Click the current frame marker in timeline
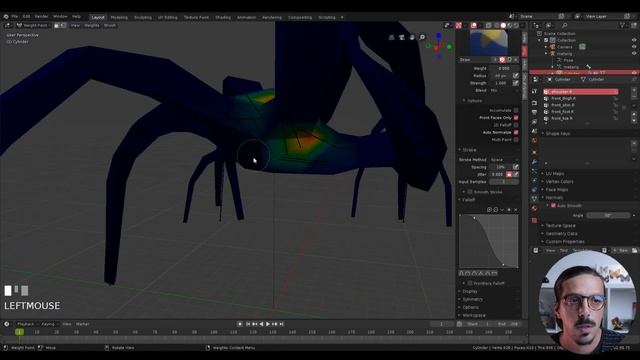Image resolution: width=640 pixels, height=360 pixels. (x=19, y=332)
